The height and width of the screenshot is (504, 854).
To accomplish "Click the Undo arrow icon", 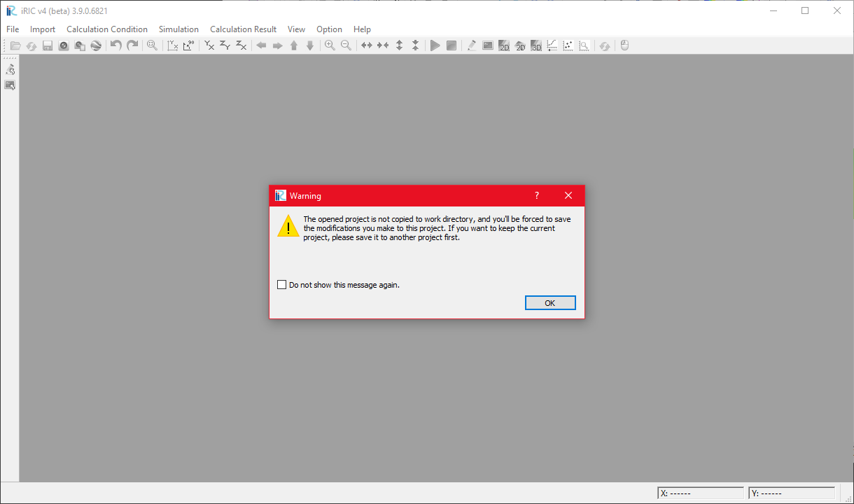I will pyautogui.click(x=116, y=45).
